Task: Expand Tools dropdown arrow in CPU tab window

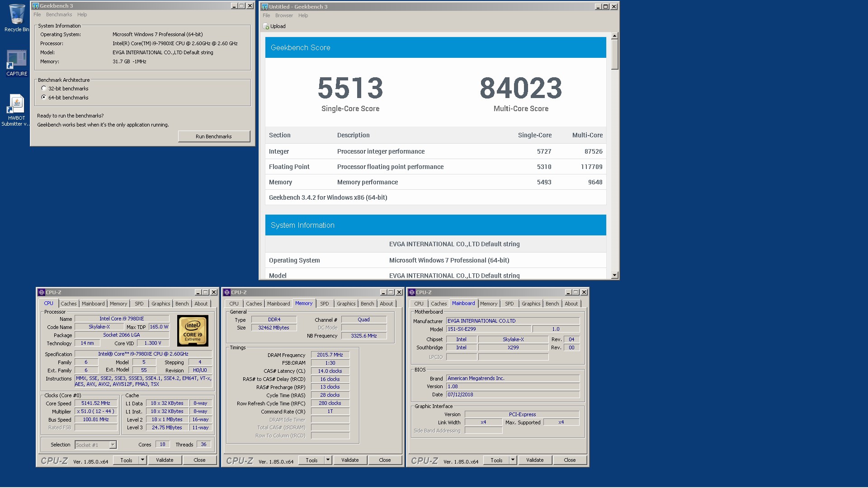Action: [x=143, y=460]
